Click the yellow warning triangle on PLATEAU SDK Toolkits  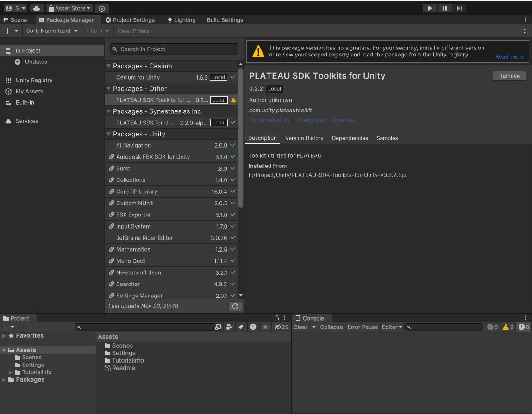234,100
